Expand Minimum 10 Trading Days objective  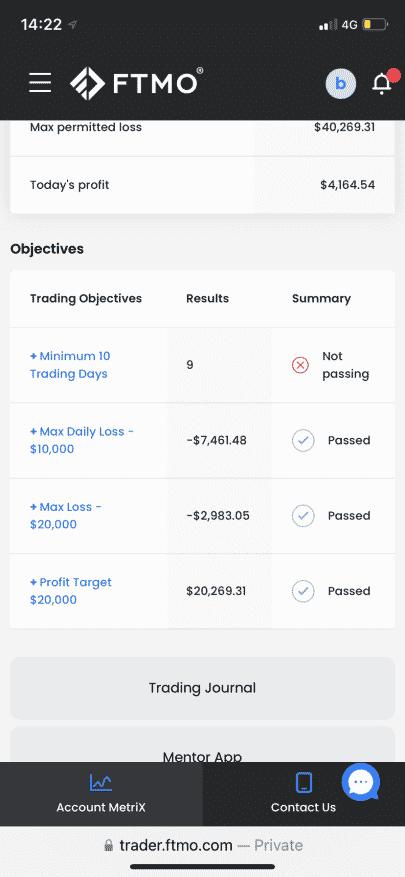click(70, 365)
